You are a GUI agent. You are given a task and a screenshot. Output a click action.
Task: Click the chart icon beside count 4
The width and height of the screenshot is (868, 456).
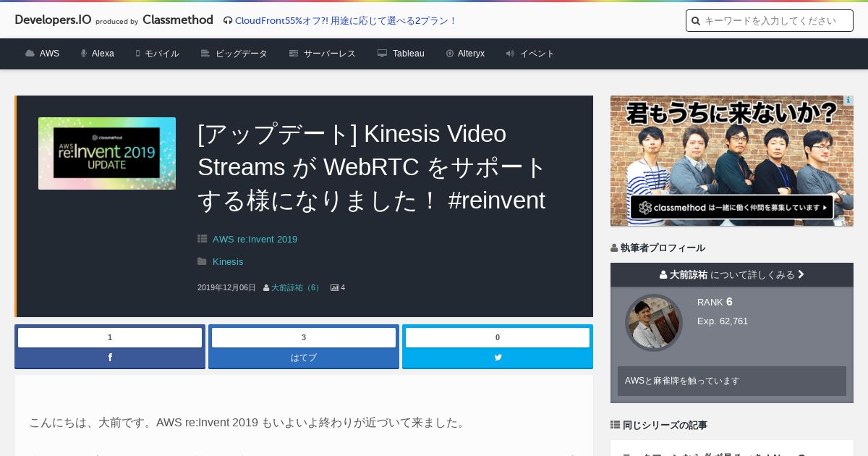click(x=335, y=288)
